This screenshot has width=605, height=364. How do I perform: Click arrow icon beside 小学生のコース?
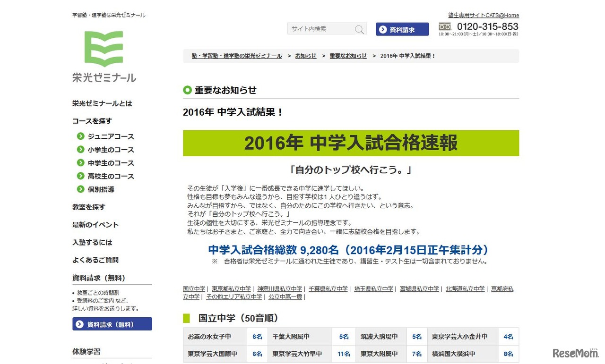(x=81, y=150)
